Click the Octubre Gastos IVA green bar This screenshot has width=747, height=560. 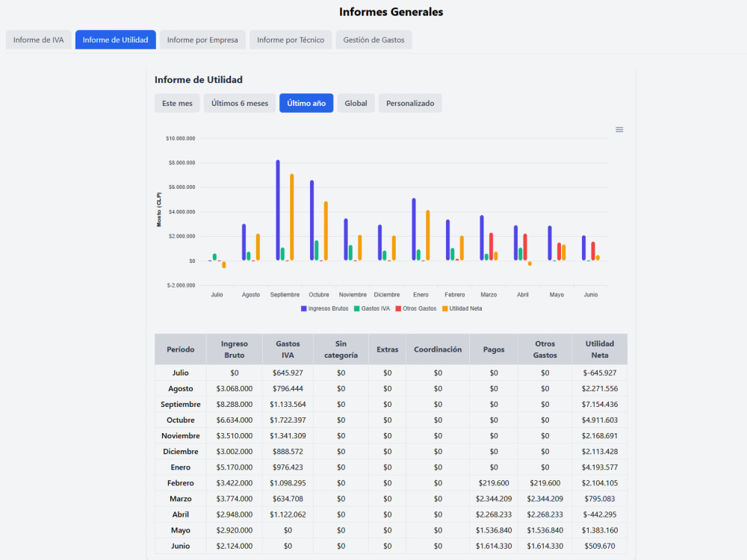coord(317,250)
